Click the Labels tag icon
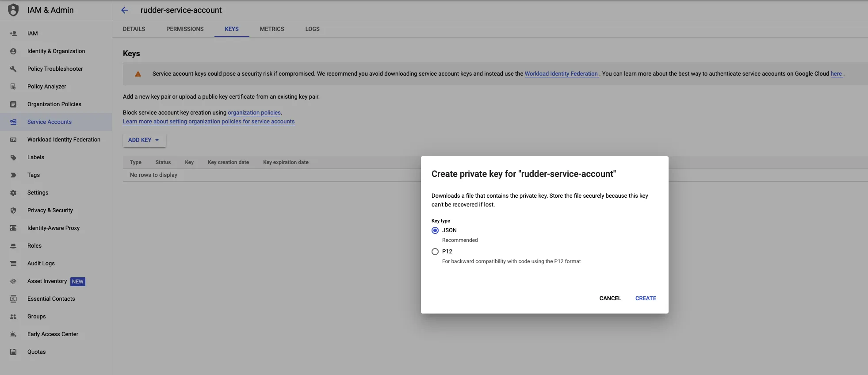The image size is (868, 375). [x=13, y=157]
